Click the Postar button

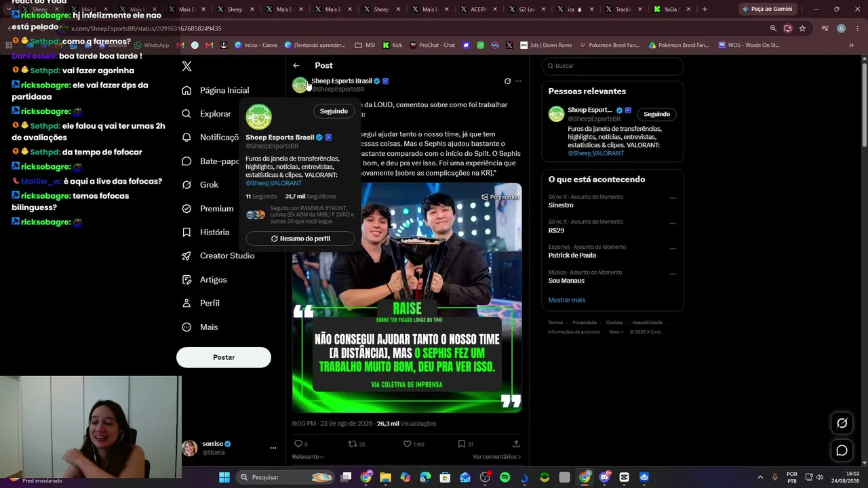click(x=224, y=357)
